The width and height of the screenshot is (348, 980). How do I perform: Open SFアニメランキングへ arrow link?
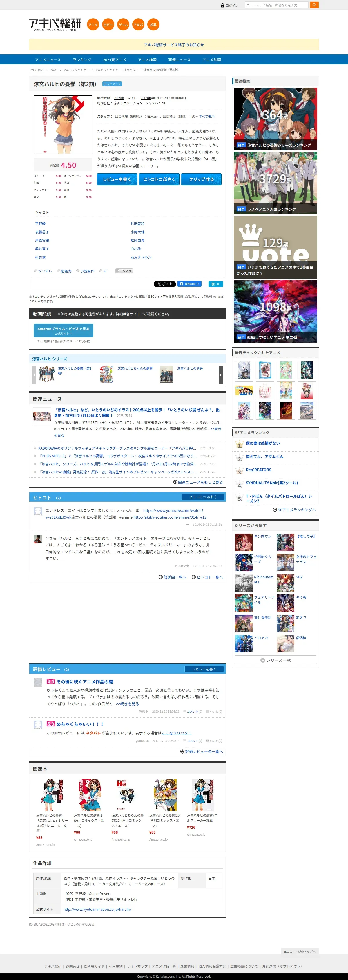click(x=294, y=510)
